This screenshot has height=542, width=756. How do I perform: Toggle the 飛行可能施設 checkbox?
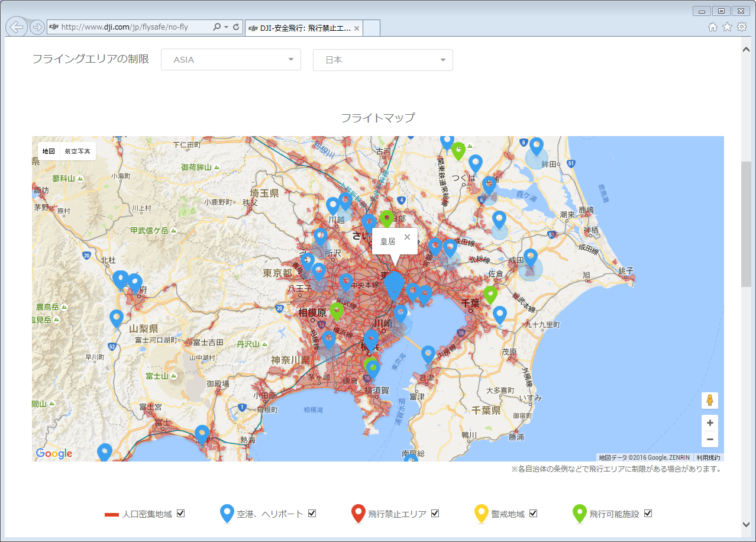pyautogui.click(x=648, y=514)
